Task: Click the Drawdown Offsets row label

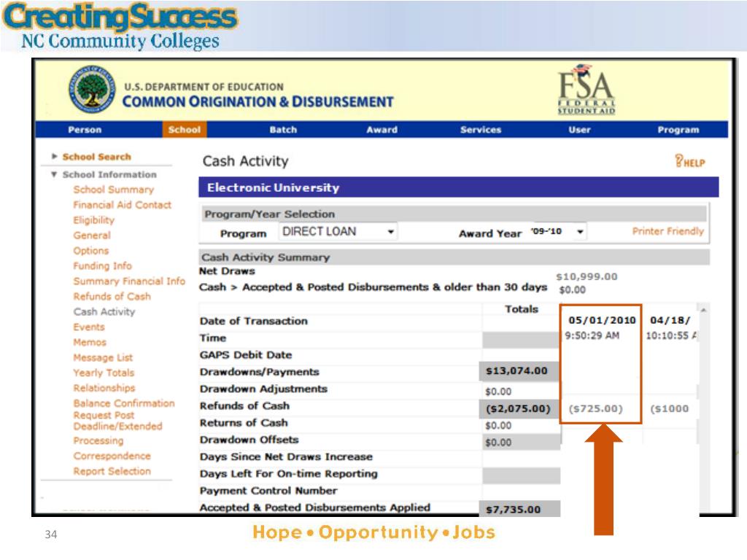Action: pyautogui.click(x=249, y=440)
